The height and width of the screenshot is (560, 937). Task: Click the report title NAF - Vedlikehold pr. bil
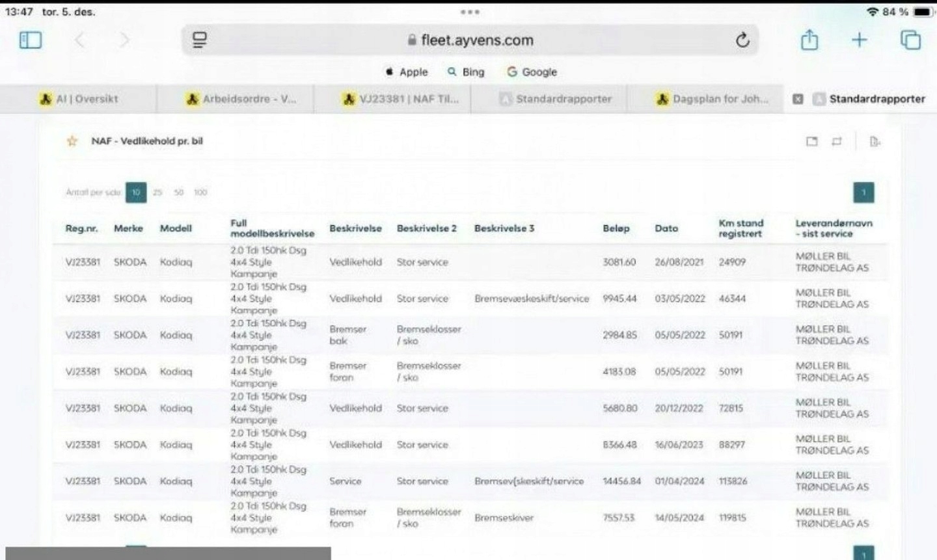[147, 141]
